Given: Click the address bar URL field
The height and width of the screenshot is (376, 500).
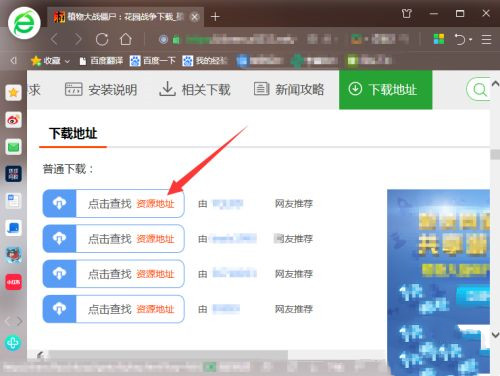Looking at the screenshot, I should tap(240, 40).
